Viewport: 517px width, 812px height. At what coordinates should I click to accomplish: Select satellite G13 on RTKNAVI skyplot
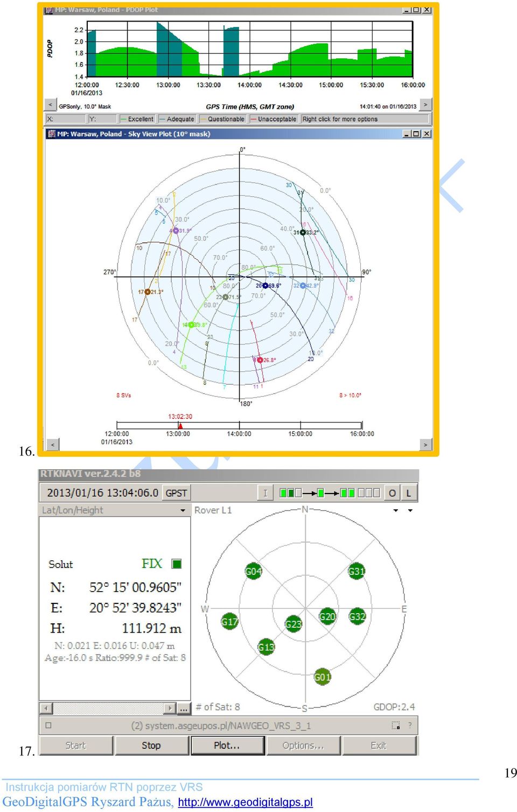[x=266, y=647]
